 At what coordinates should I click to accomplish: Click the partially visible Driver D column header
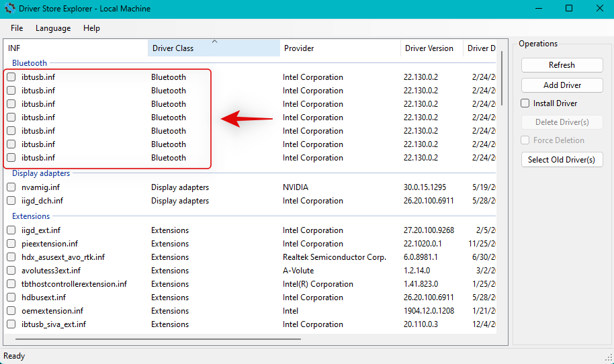pos(480,48)
